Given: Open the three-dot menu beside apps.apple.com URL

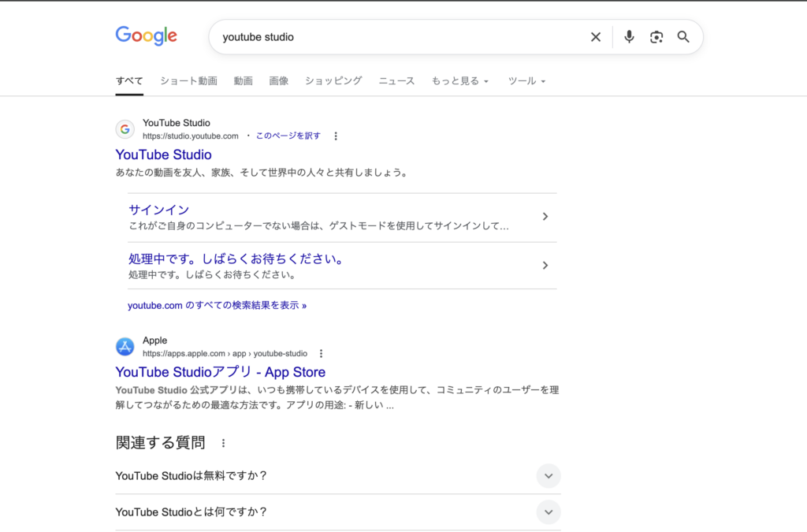Looking at the screenshot, I should tap(322, 353).
